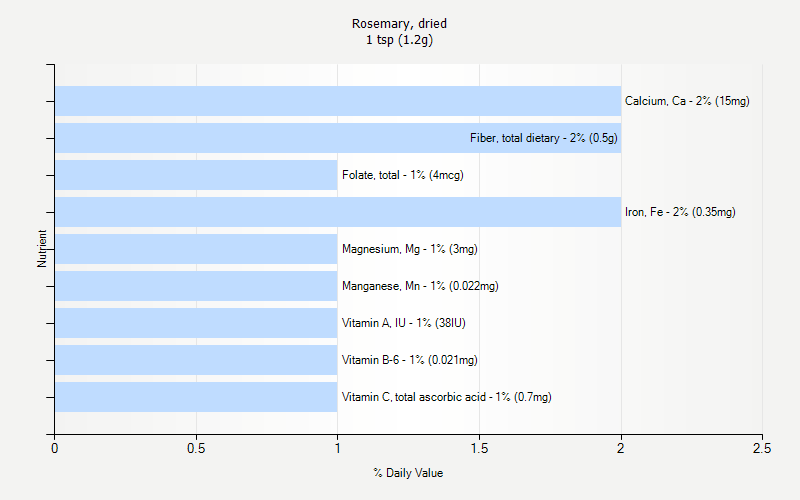
Task: Select the Manganese, Mn bar
Action: point(196,286)
